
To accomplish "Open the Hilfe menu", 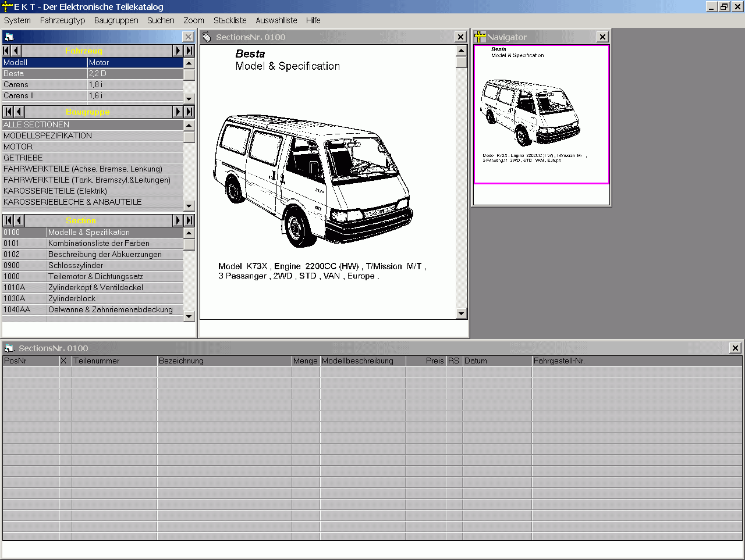I will pyautogui.click(x=313, y=20).
